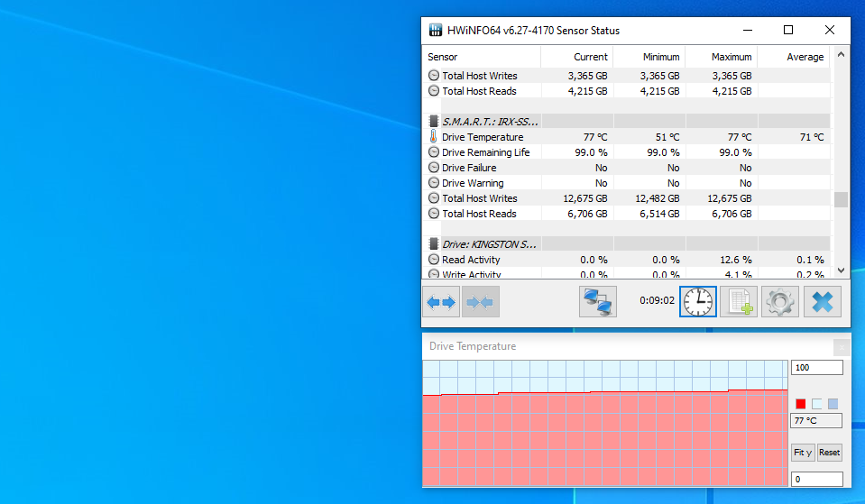865x504 pixels.
Task: Click icon beside Drive Remaining Life
Action: 434,152
